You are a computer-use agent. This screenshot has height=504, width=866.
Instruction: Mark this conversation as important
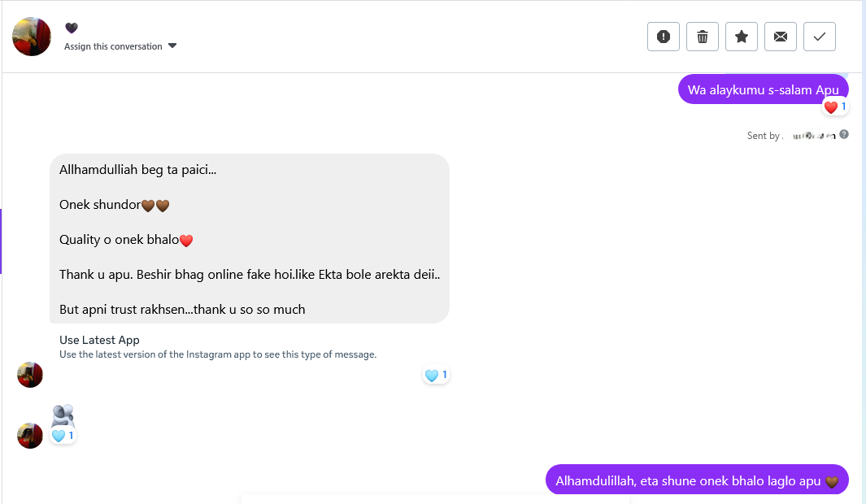point(741,36)
